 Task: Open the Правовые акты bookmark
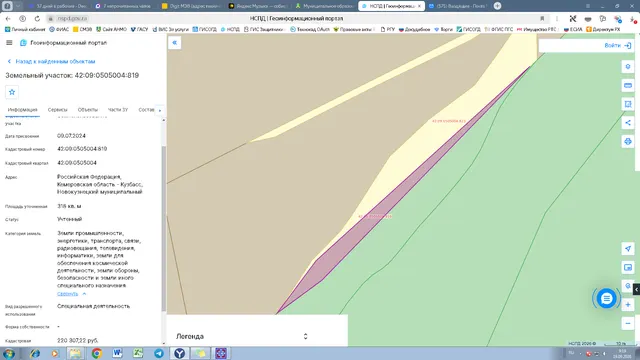point(353,29)
